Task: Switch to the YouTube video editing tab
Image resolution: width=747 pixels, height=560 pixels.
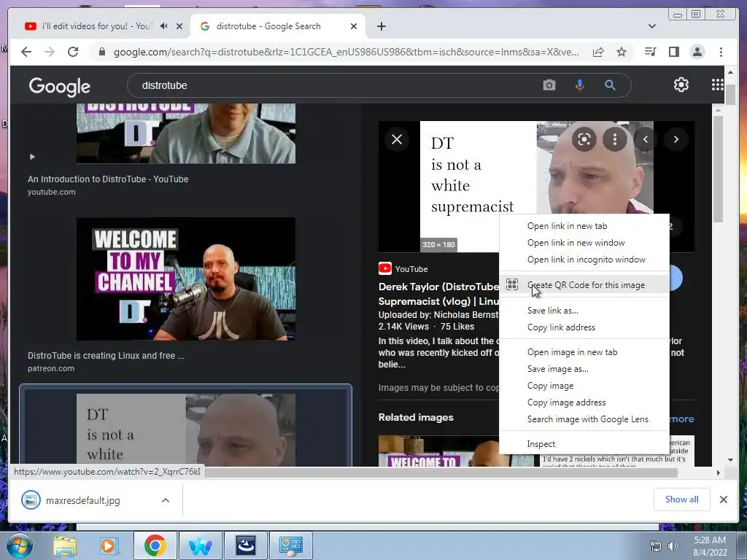Action: (x=96, y=26)
